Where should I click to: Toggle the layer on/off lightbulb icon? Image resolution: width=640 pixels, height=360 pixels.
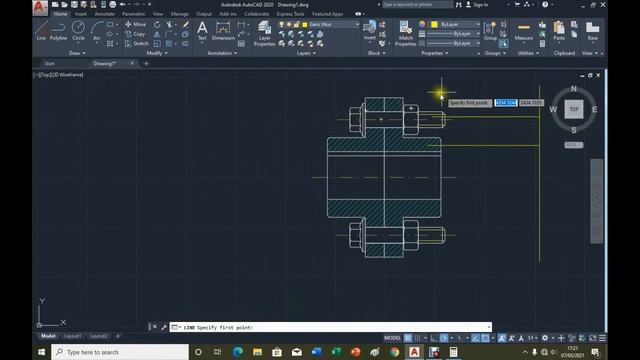coord(281,24)
